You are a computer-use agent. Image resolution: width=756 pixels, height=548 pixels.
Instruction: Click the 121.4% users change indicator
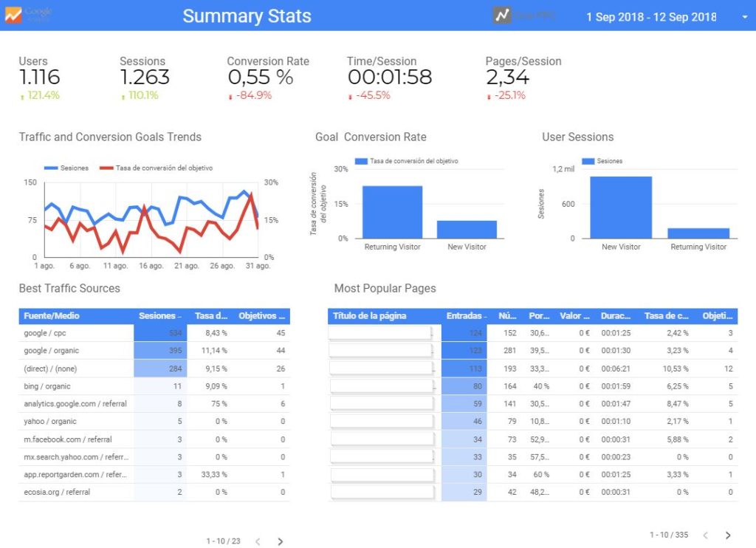pyautogui.click(x=41, y=95)
